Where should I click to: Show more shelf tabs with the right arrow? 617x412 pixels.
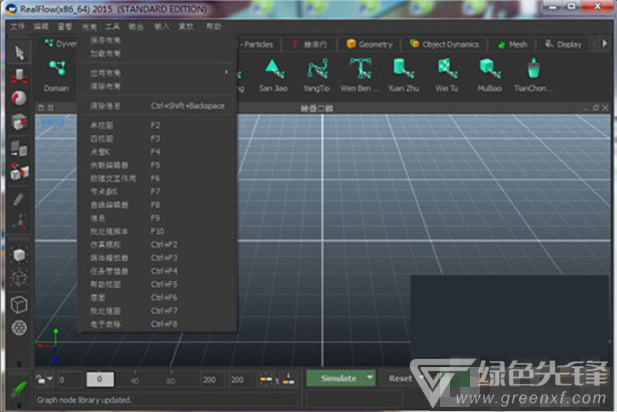(604, 44)
